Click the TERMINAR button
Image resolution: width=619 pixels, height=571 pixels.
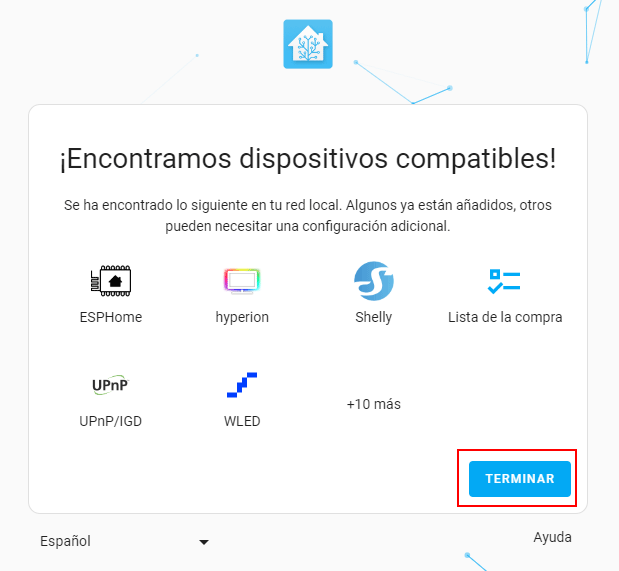coord(520,479)
